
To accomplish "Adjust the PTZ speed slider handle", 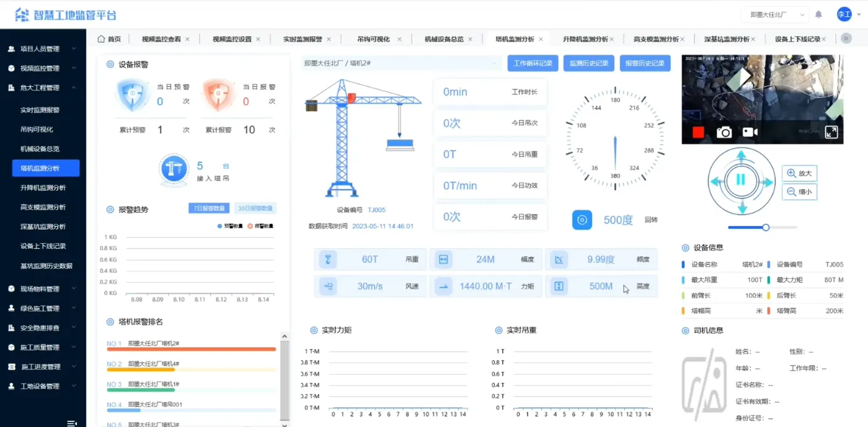I will click(x=766, y=228).
